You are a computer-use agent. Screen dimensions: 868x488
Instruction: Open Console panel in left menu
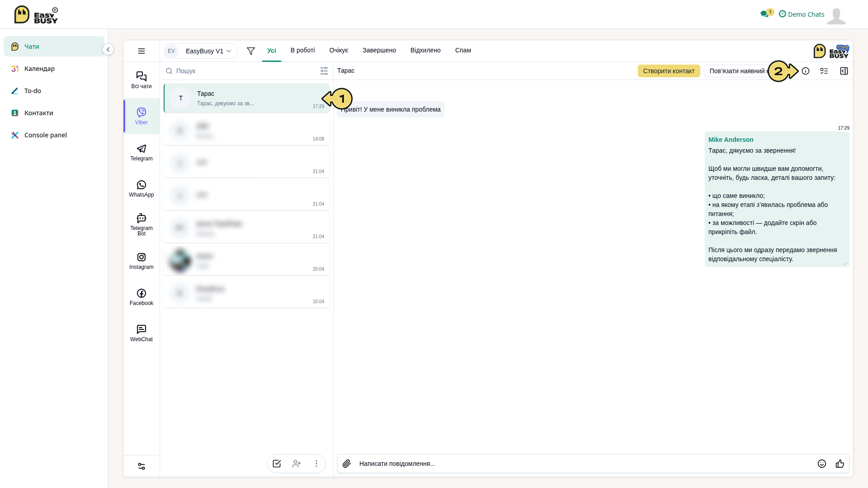tap(54, 135)
